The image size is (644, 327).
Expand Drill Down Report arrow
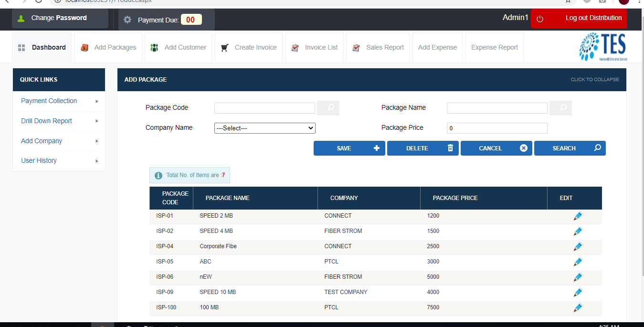96,121
